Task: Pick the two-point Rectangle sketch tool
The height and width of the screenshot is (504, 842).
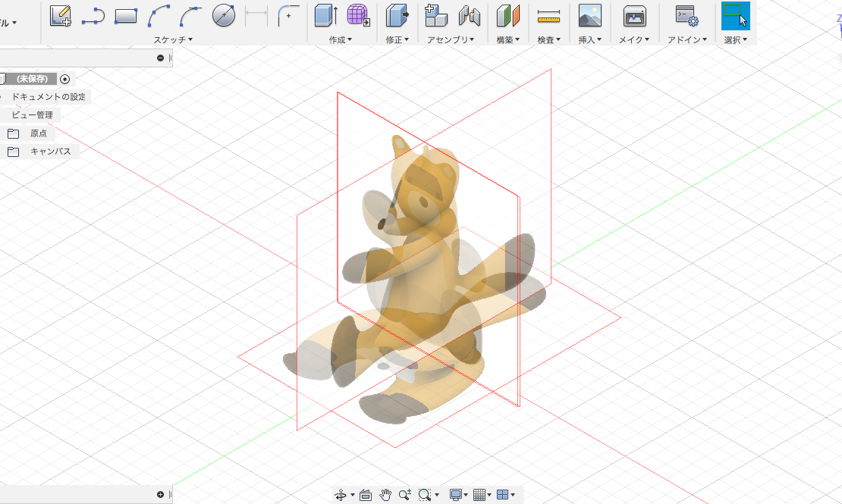Action: [126, 15]
